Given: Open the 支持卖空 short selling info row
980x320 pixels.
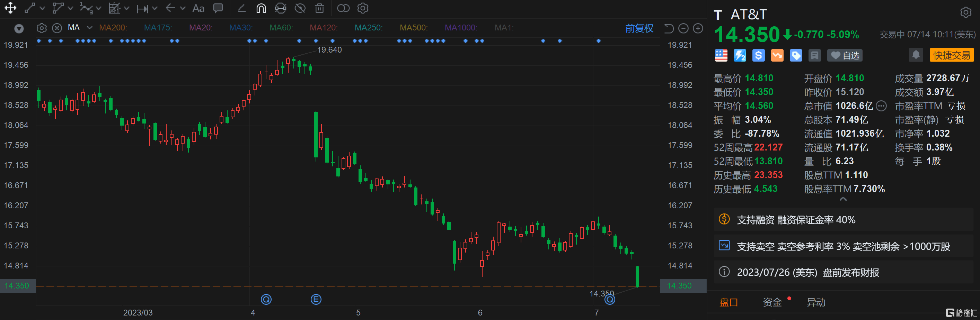Looking at the screenshot, I should pos(843,246).
